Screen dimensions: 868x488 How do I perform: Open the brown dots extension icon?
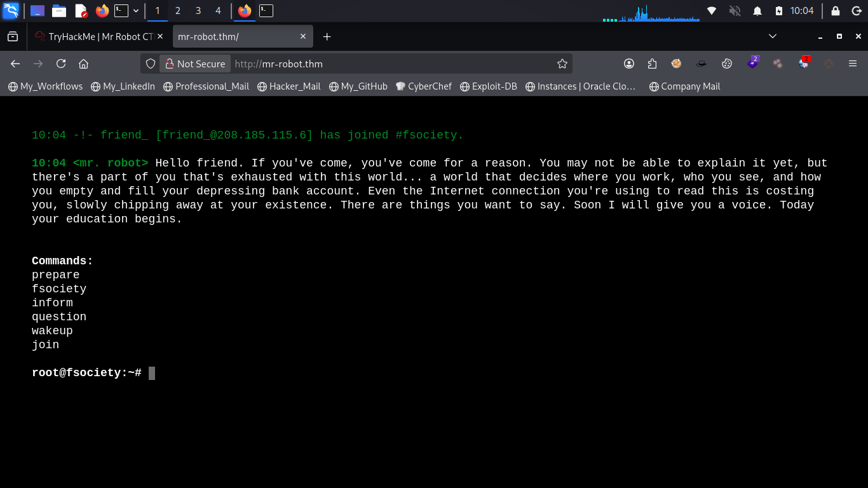777,64
